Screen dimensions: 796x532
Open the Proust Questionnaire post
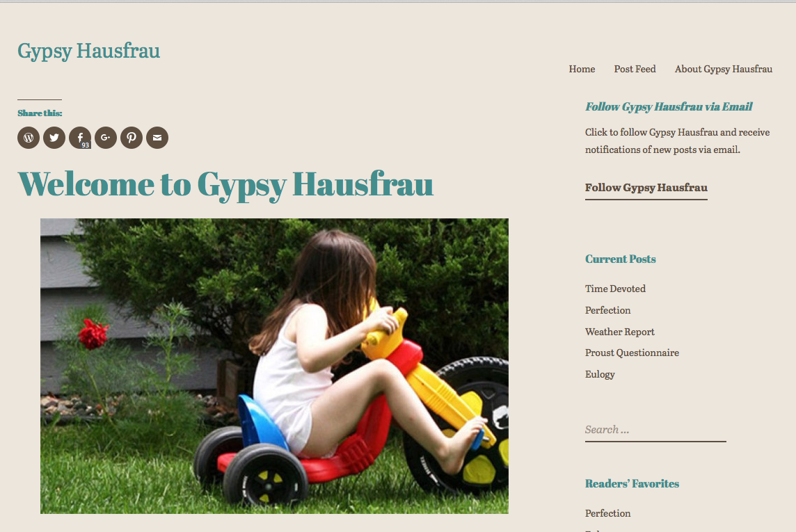632,353
